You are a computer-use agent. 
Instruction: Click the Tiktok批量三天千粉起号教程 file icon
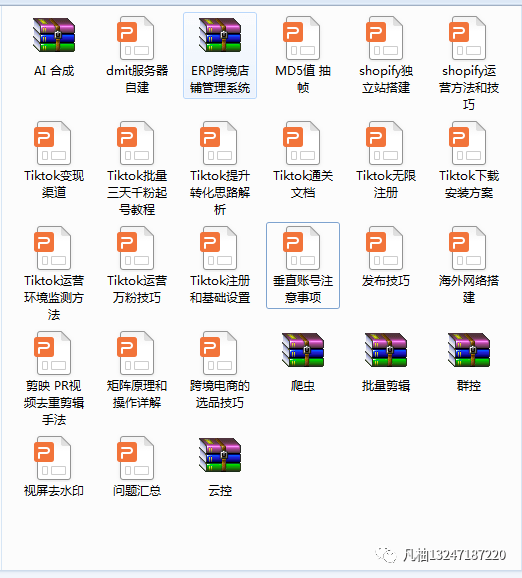tap(136, 143)
